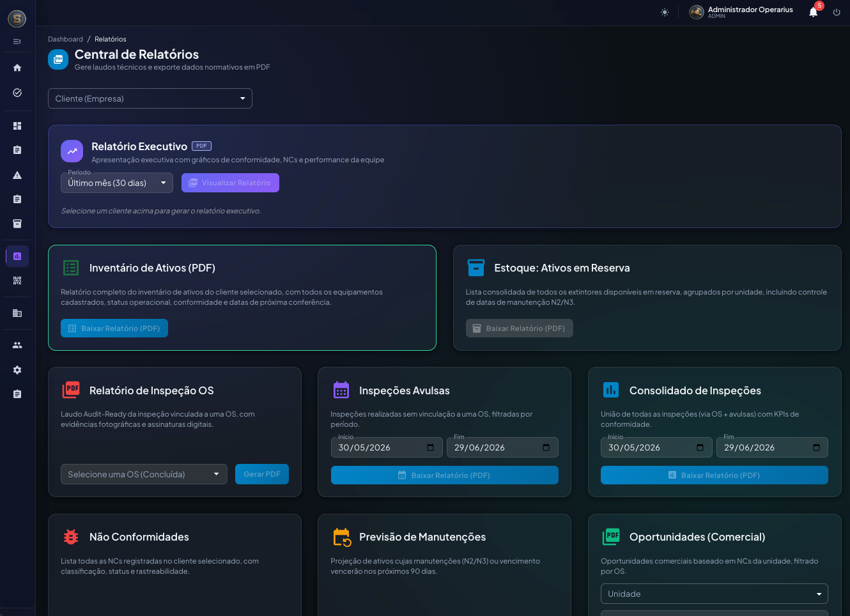The width and height of the screenshot is (850, 616).
Task: Click the PDF badge next to Relatório Executivo
Action: (x=201, y=146)
